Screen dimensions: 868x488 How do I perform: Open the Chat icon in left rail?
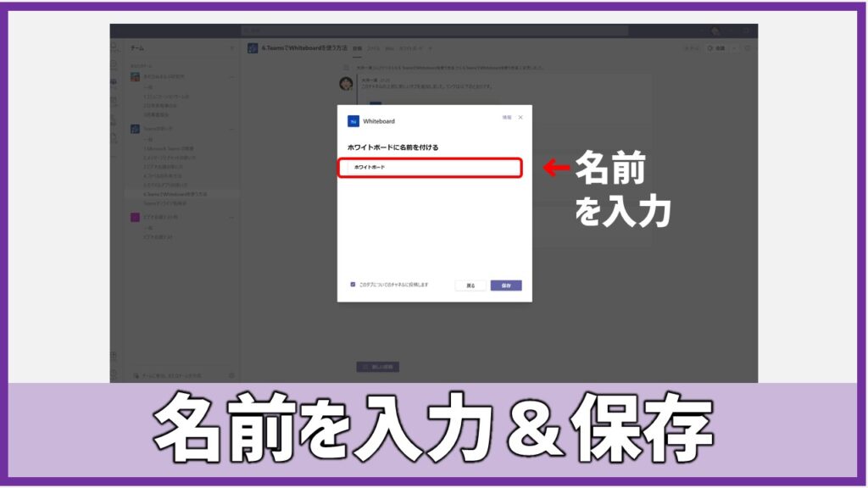[114, 64]
